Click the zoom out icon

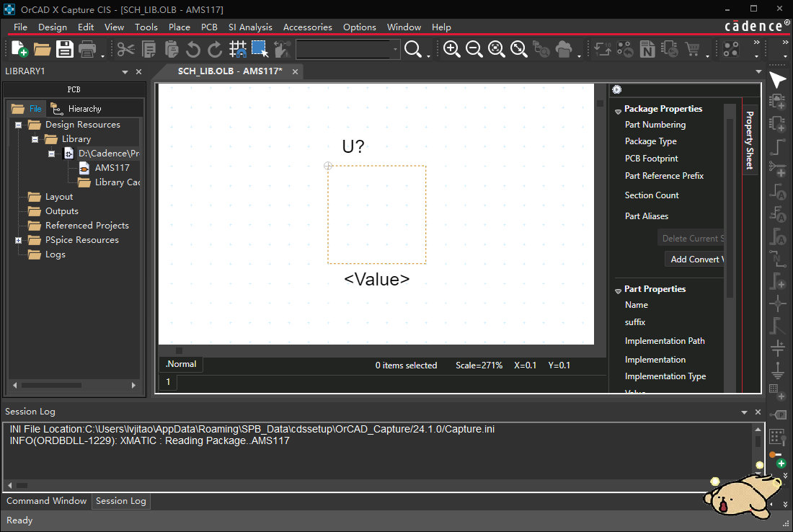[x=474, y=49]
